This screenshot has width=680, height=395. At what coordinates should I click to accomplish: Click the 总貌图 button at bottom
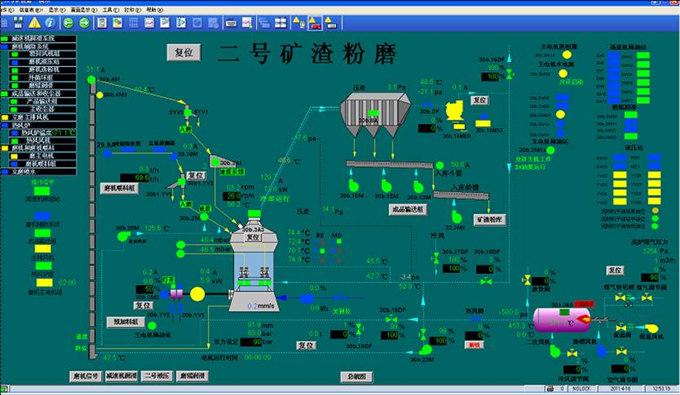(356, 377)
